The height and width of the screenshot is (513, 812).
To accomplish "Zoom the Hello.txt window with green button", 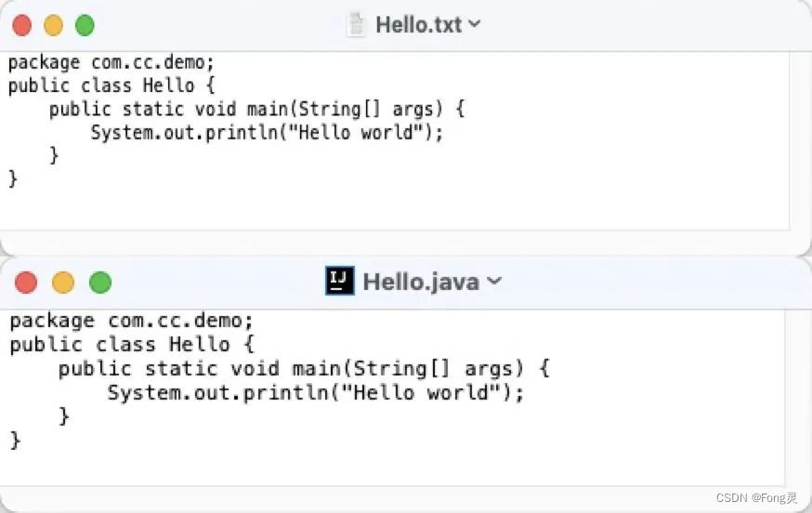I will (x=85, y=26).
